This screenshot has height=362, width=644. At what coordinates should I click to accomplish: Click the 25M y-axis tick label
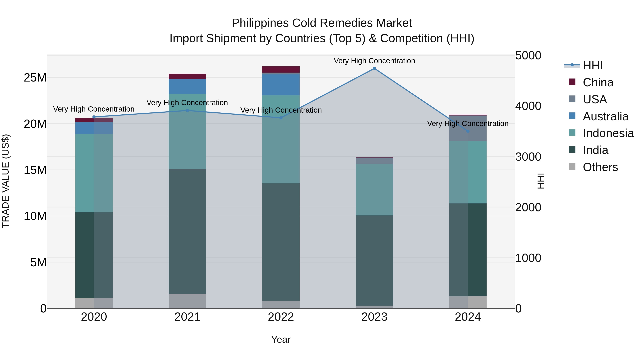(35, 78)
